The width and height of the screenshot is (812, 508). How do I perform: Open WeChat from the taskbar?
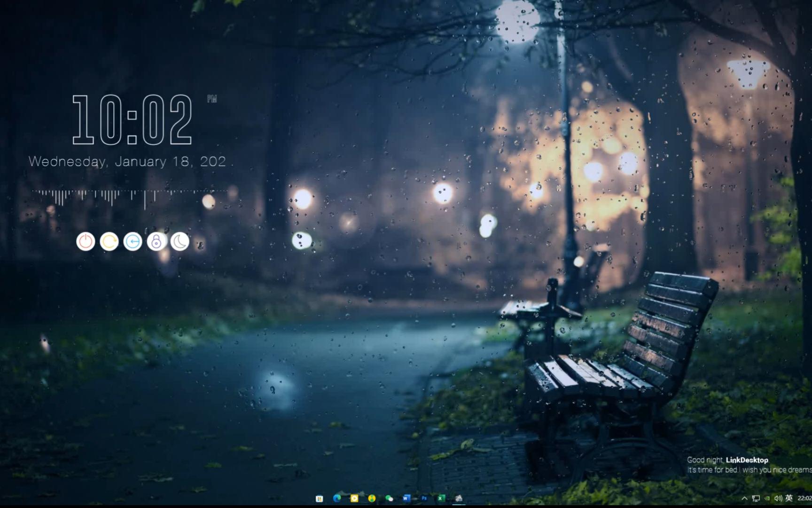click(x=389, y=499)
